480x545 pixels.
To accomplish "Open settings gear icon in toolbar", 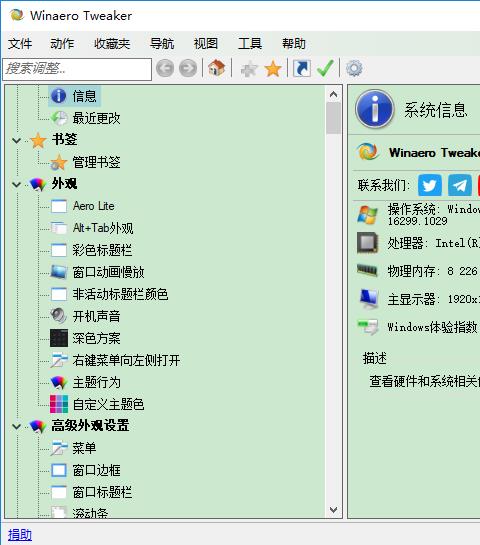I will [x=354, y=68].
